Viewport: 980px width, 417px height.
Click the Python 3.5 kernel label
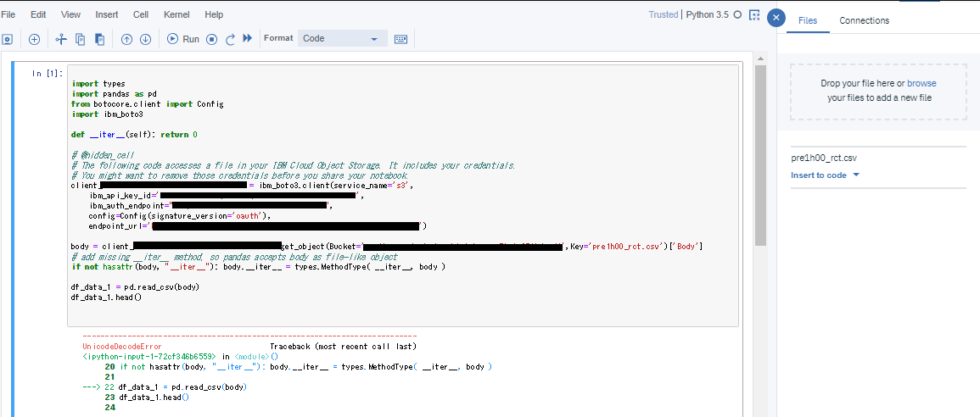pos(708,14)
